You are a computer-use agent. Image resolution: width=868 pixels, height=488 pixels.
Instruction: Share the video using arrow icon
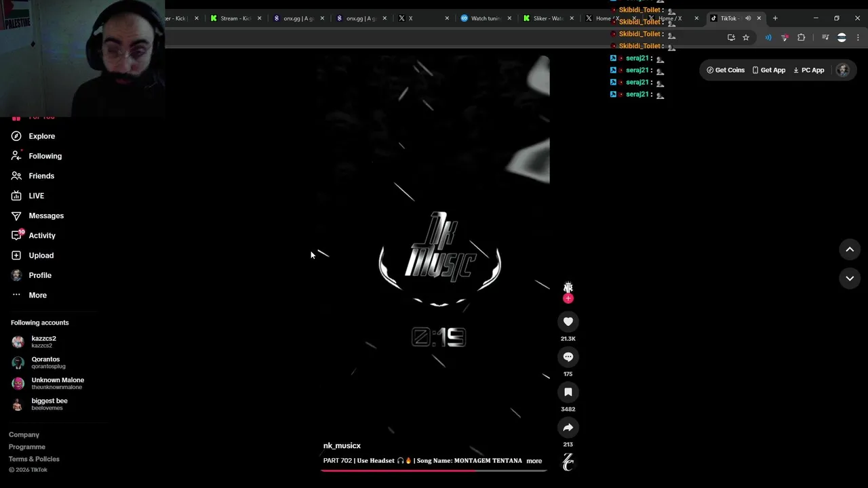pyautogui.click(x=568, y=427)
